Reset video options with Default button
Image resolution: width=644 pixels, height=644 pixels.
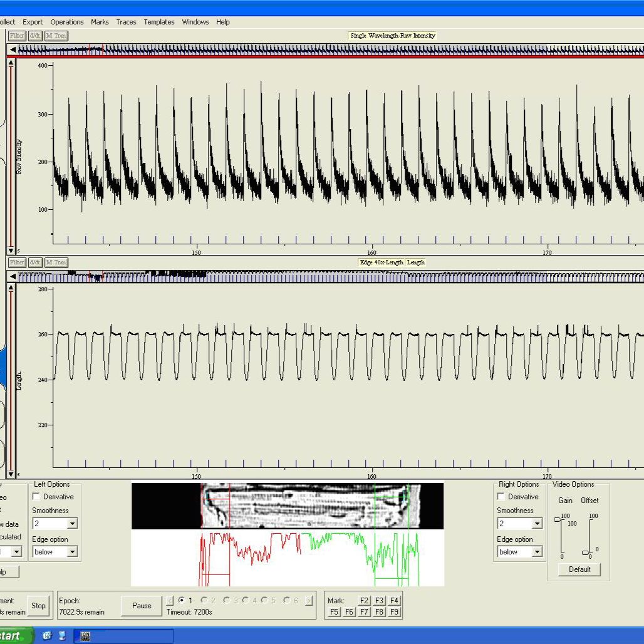tap(579, 569)
